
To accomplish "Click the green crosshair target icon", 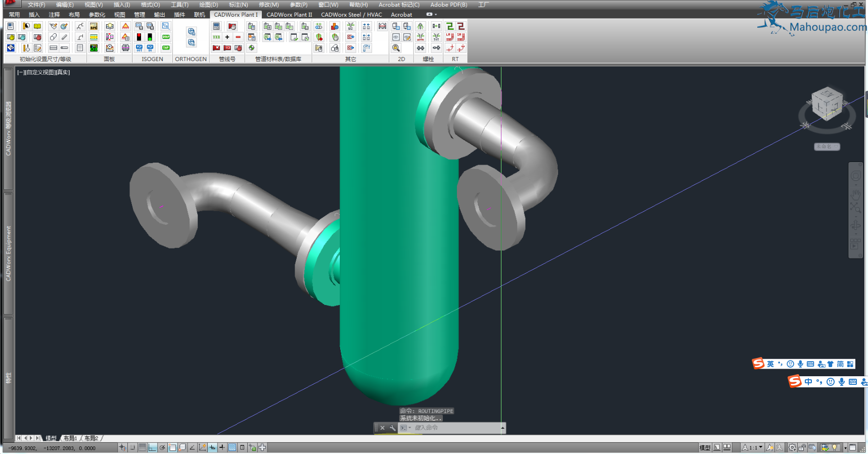I will coord(251,48).
